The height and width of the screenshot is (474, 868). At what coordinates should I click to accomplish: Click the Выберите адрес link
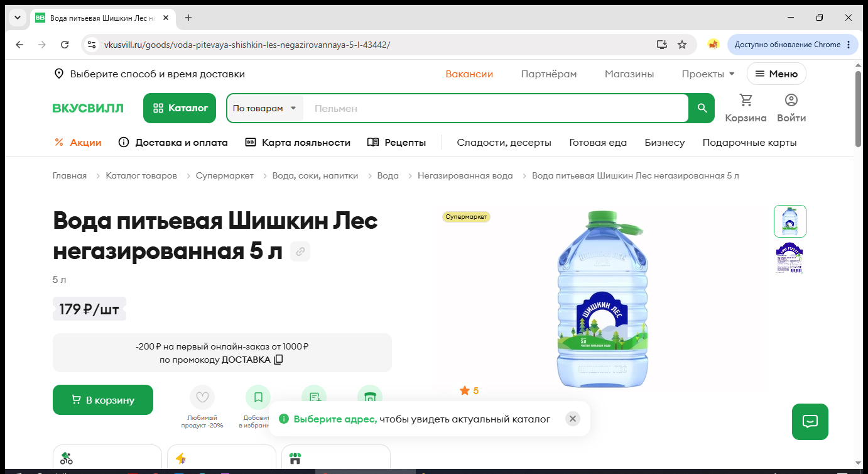point(335,419)
